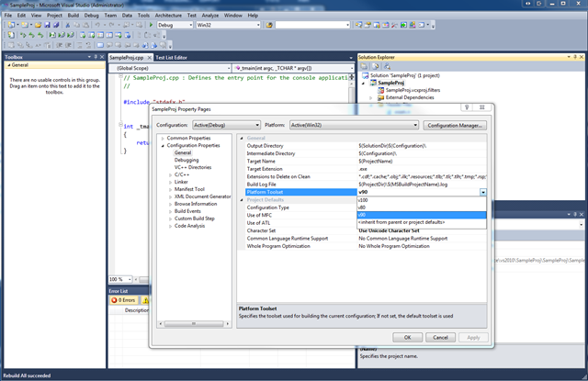Open the Platform Active(Win32) dropdown

pyautogui.click(x=415, y=125)
